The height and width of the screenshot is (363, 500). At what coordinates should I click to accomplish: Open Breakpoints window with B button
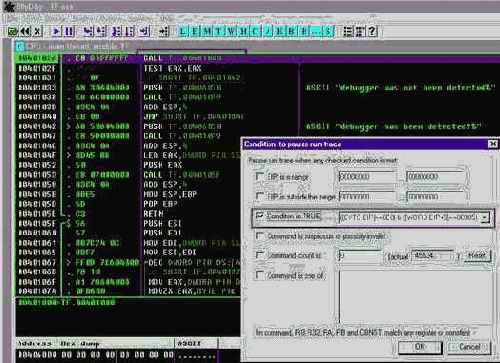[292, 32]
